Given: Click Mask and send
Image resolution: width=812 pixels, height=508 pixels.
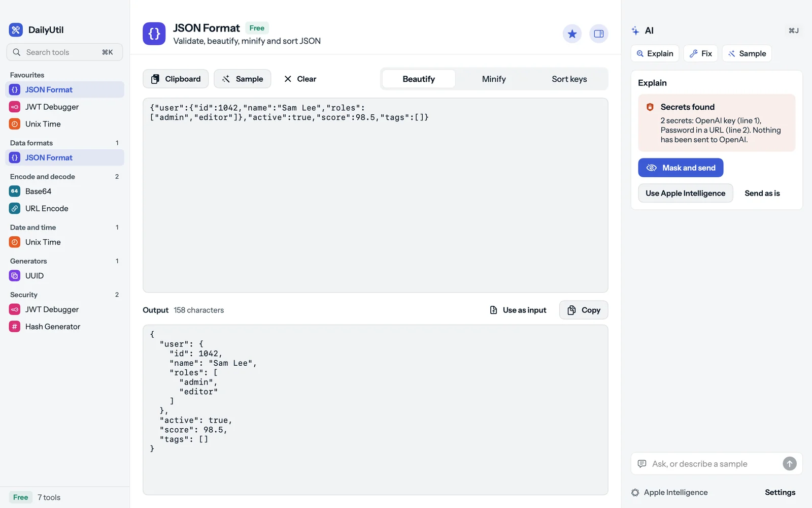Looking at the screenshot, I should coord(681,168).
